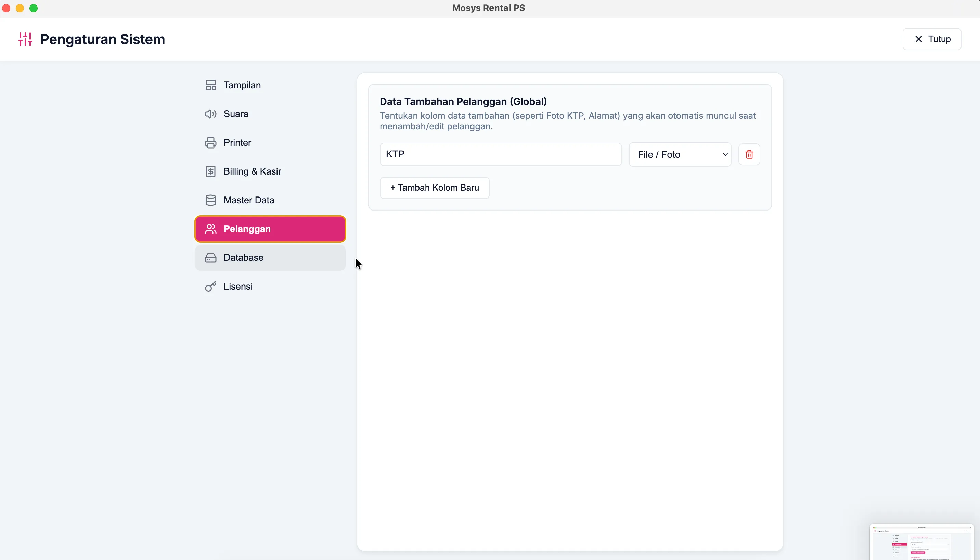Click the Tampilan layout icon in sidebar
The image size is (980, 560).
210,85
